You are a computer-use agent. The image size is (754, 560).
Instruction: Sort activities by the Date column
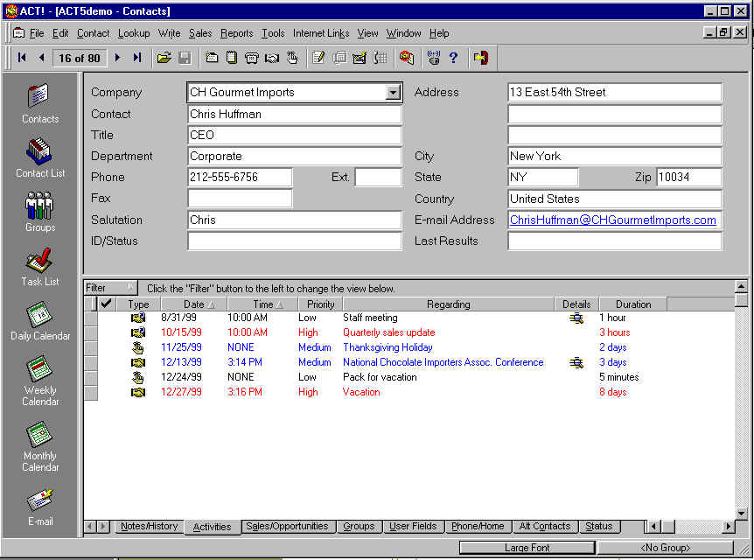194,304
